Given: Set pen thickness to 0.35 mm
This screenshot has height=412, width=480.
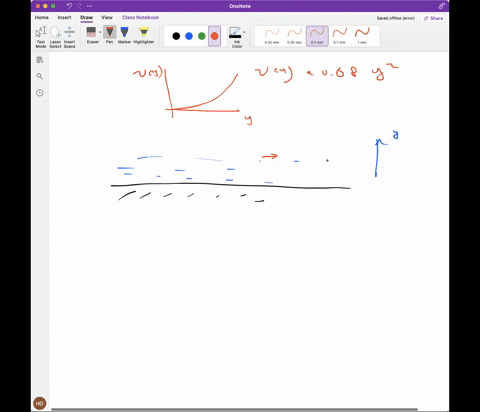Looking at the screenshot, I should [294, 36].
